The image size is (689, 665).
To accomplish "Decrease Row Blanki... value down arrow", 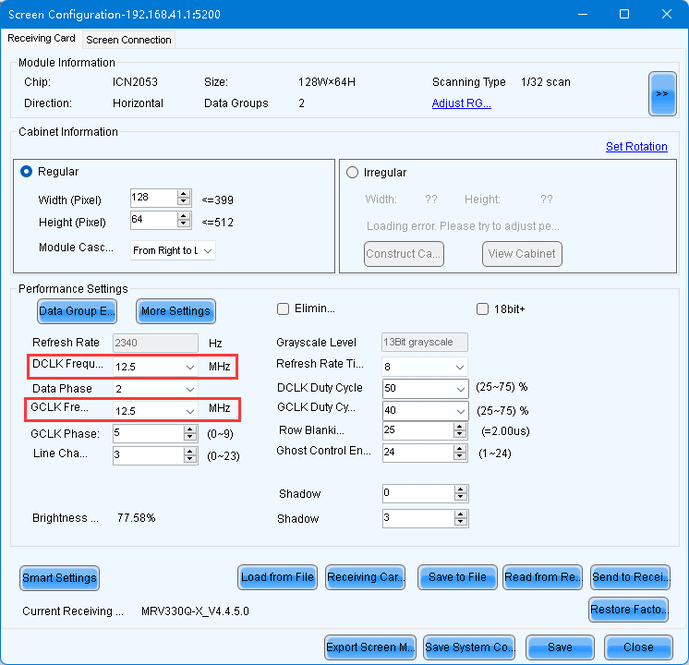I will (460, 435).
